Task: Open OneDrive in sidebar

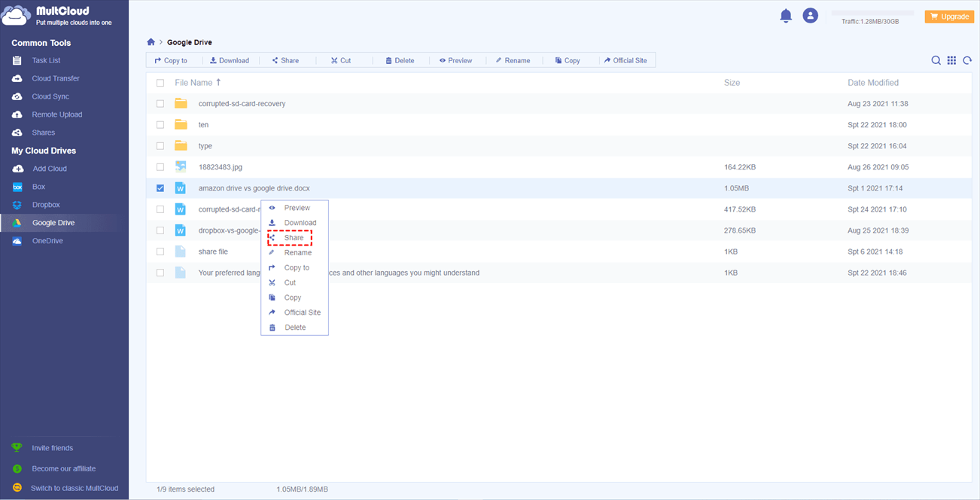Action: pyautogui.click(x=47, y=241)
